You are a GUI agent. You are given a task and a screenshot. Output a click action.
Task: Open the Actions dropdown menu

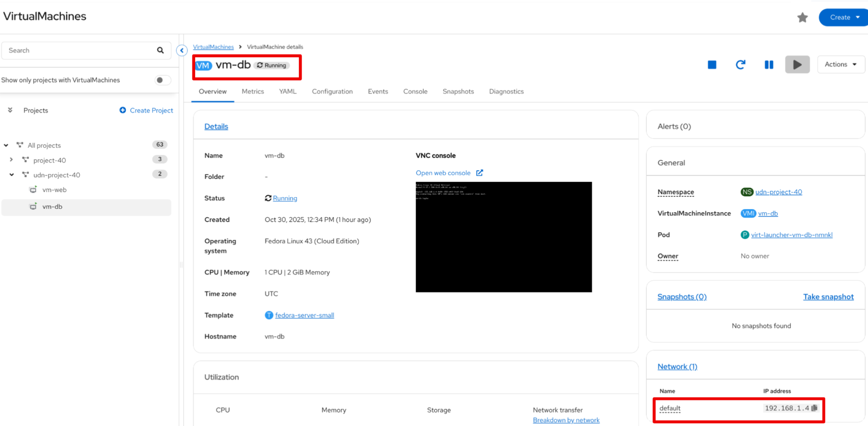point(840,65)
